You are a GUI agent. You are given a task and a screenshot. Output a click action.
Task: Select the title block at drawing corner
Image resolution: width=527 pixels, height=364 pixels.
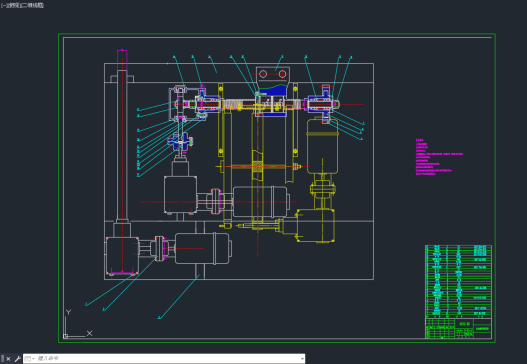(458, 328)
